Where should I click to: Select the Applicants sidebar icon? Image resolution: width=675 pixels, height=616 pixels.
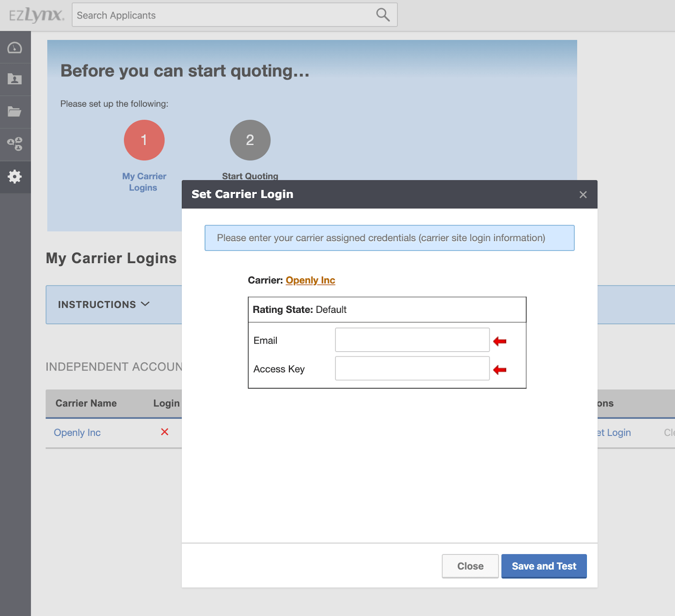pyautogui.click(x=15, y=79)
